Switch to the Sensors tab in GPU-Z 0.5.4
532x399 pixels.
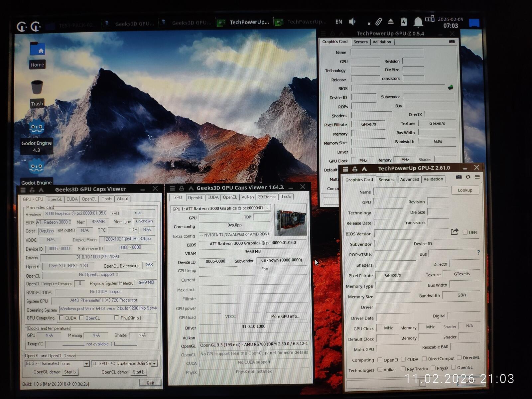click(360, 42)
